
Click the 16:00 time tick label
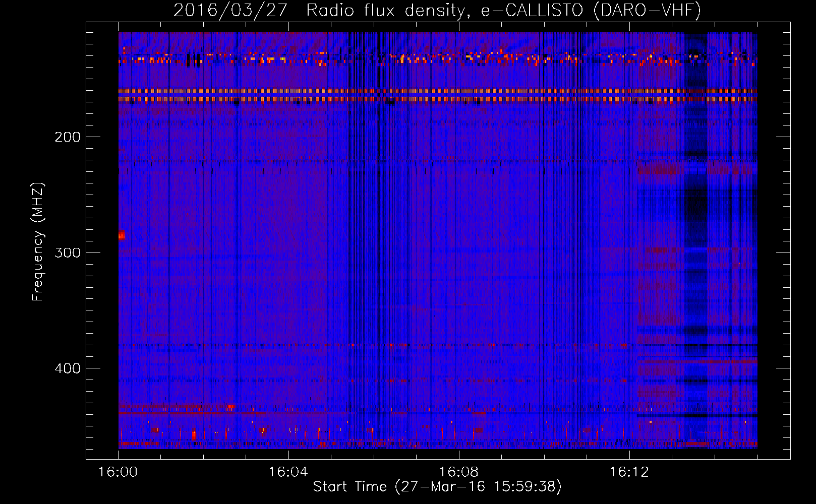(118, 472)
